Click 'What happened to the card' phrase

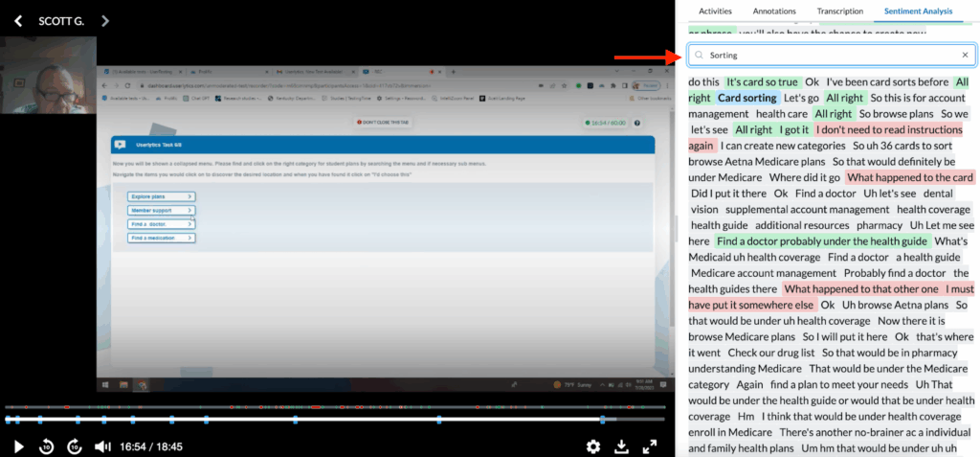tap(909, 177)
